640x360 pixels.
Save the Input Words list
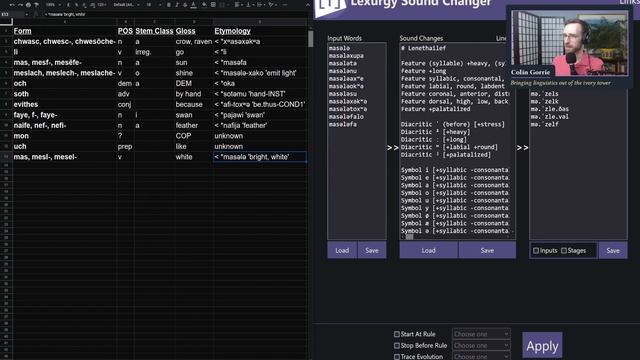click(x=372, y=250)
